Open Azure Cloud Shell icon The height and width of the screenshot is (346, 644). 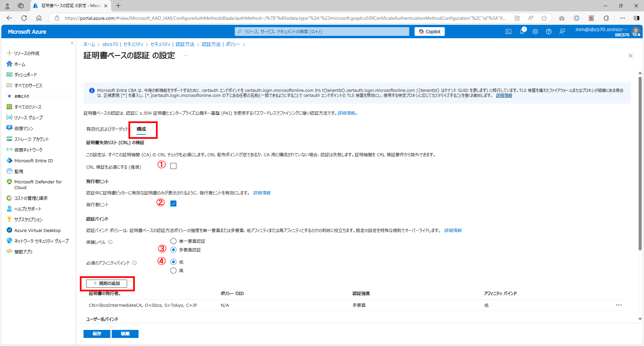[x=508, y=32]
